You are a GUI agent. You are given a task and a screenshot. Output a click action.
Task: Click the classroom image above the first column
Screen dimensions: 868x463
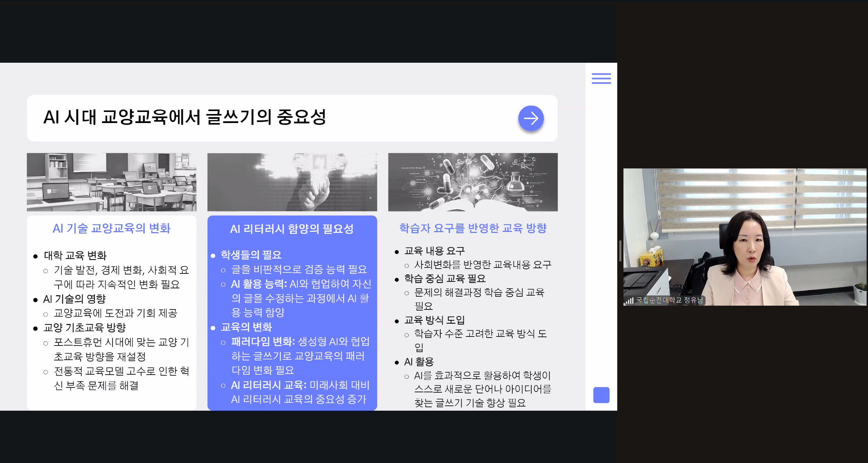[x=112, y=182]
